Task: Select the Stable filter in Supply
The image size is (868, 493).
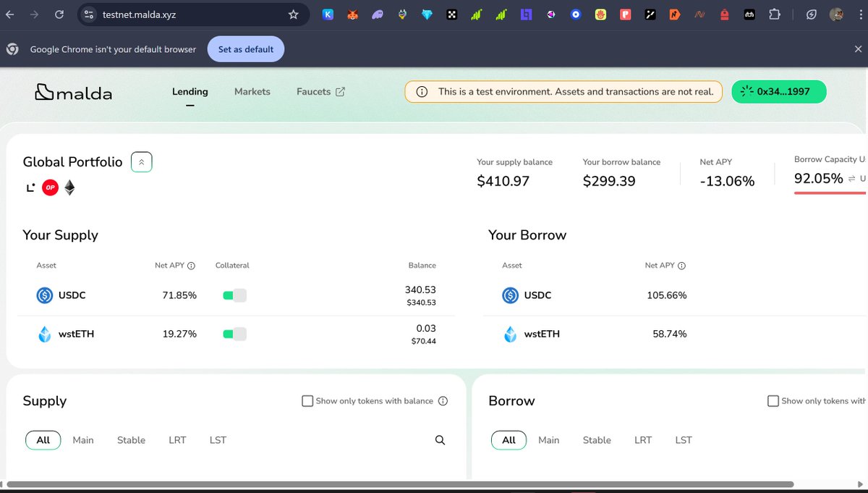Action: pyautogui.click(x=131, y=440)
